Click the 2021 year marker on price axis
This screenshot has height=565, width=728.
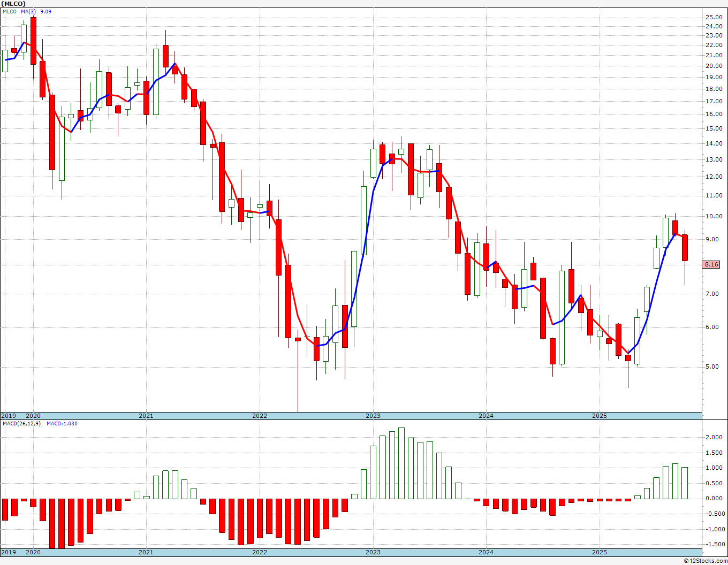[146, 416]
